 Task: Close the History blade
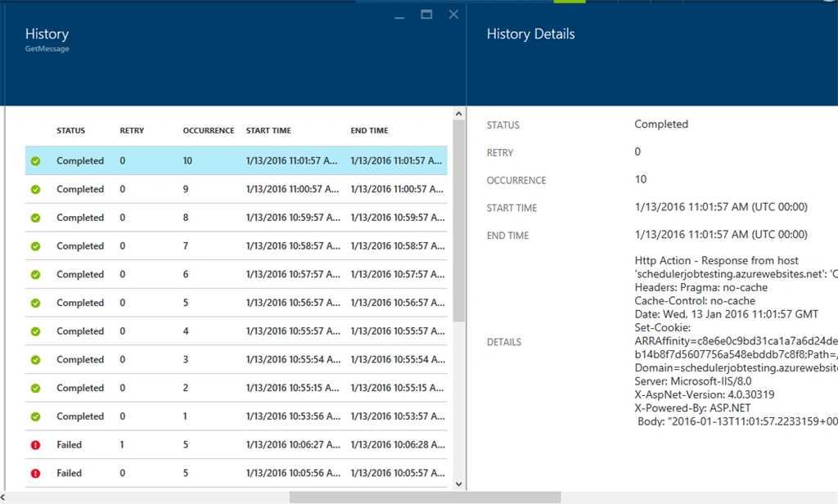pos(453,15)
